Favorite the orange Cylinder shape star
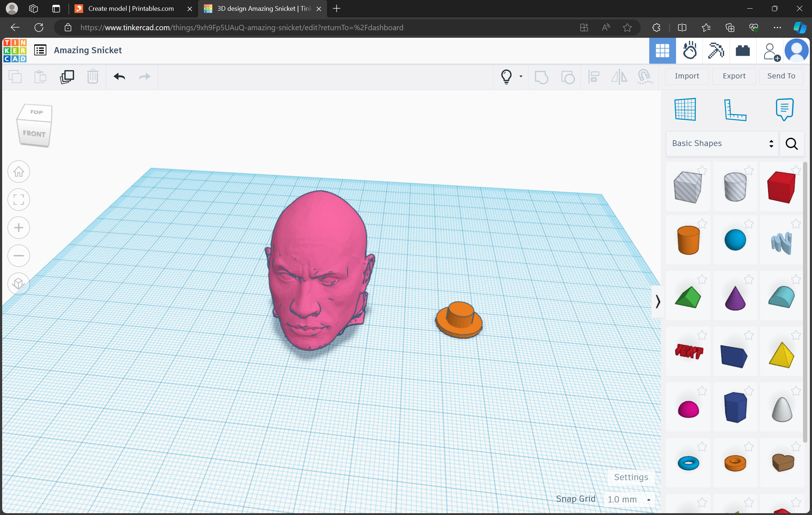Image resolution: width=812 pixels, height=515 pixels. click(702, 224)
